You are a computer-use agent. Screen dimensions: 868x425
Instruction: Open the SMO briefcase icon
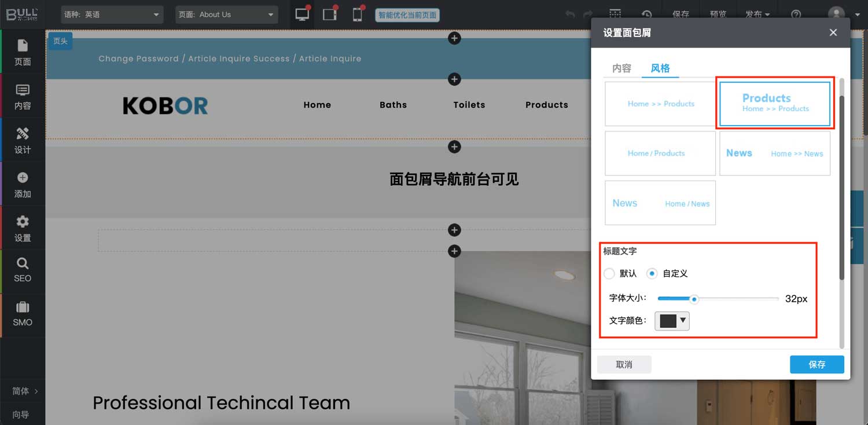23,314
